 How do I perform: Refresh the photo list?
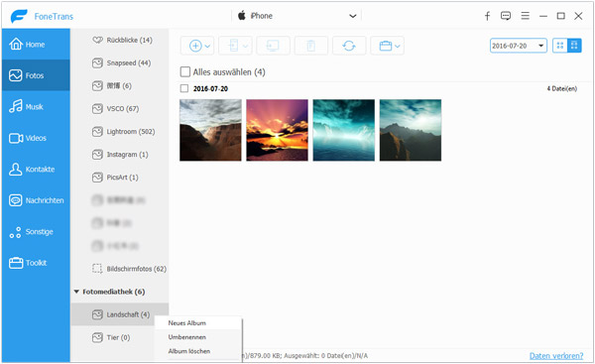[x=349, y=46]
